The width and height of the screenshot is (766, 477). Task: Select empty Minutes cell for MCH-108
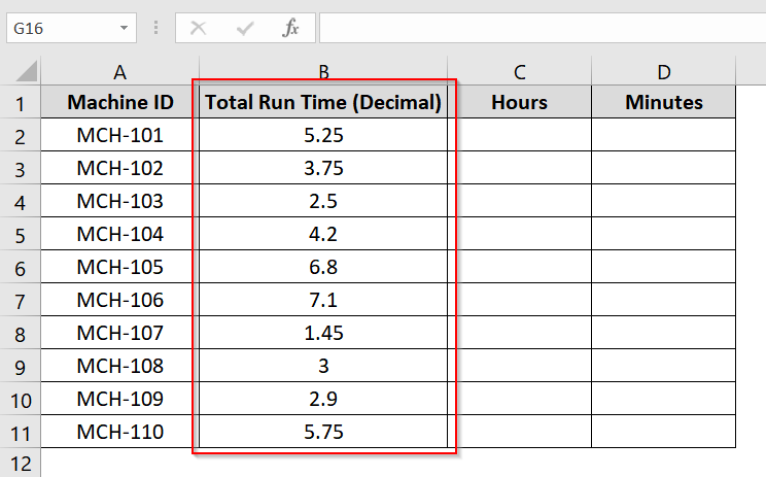(663, 366)
